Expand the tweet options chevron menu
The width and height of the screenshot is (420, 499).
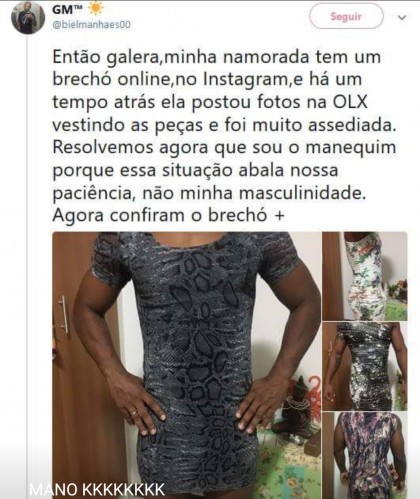(402, 17)
